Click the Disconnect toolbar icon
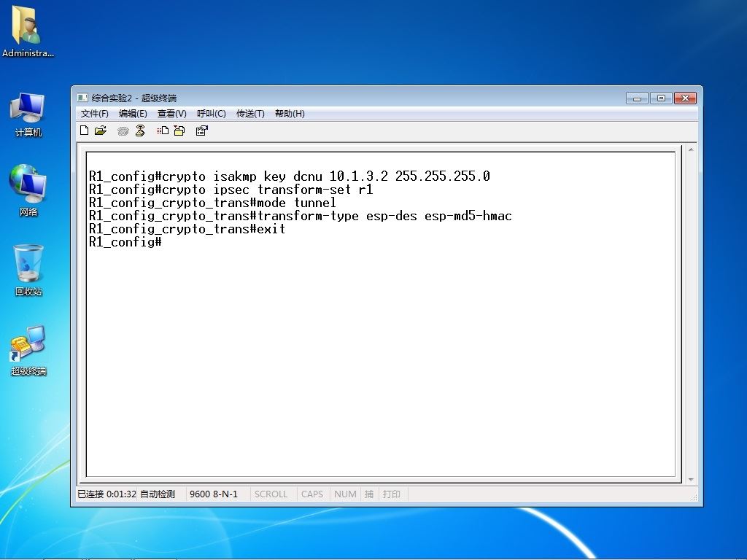This screenshot has width=747, height=560. (x=140, y=131)
